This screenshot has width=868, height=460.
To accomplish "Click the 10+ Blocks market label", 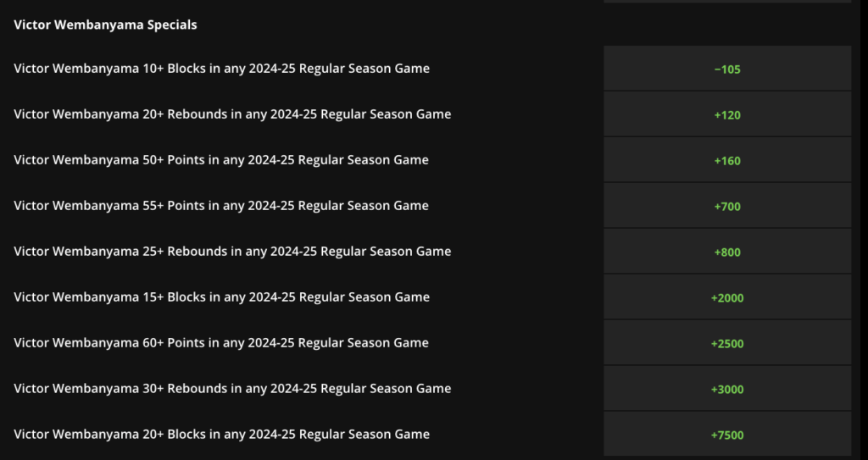I will (x=221, y=69).
